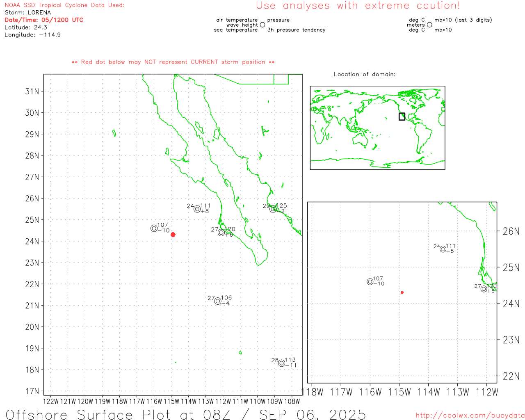The height and width of the screenshot is (420, 525).
Task: Click the red storm position dot on main map
Action: [173, 235]
